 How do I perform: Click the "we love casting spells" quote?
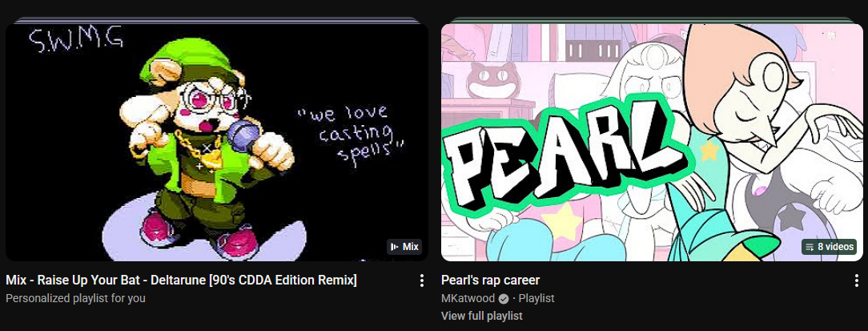point(349,132)
